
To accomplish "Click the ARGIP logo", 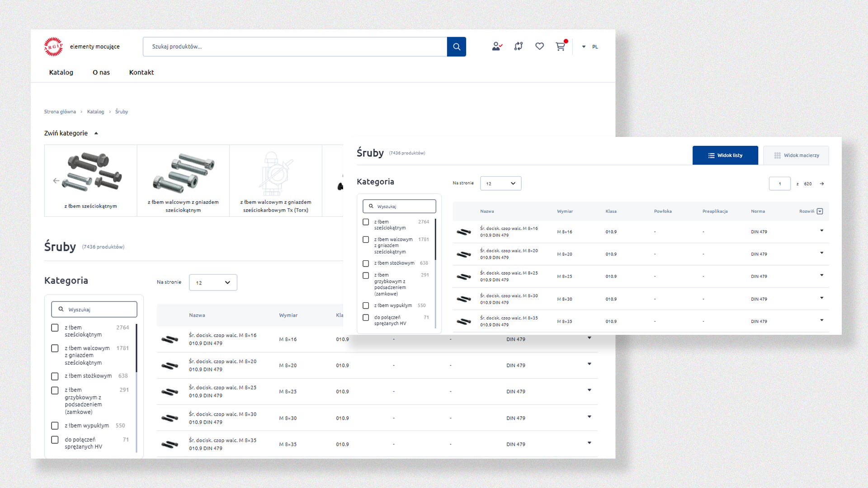I will (53, 47).
